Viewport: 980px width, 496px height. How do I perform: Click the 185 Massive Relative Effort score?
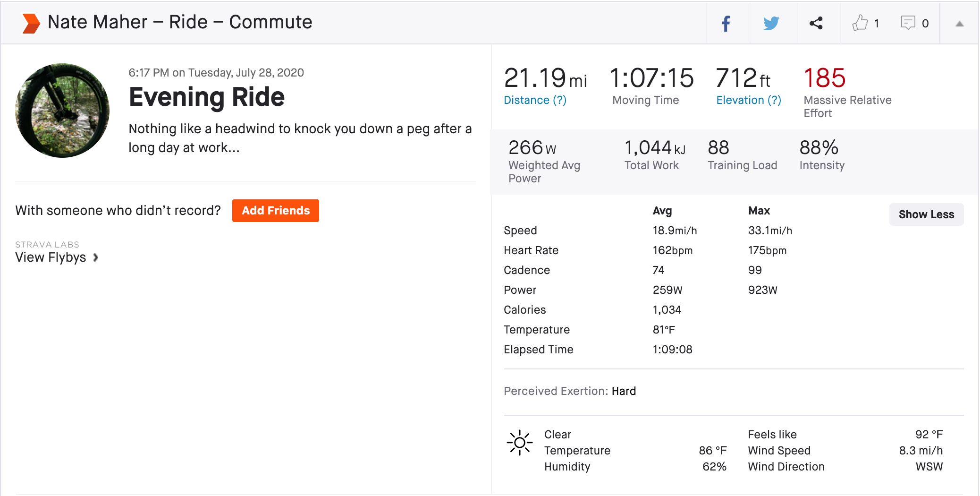[x=824, y=78]
